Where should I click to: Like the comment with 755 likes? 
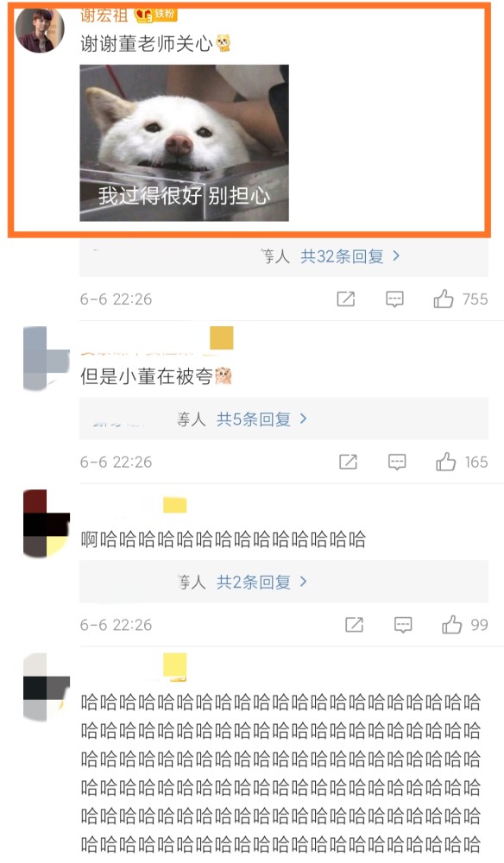444,299
